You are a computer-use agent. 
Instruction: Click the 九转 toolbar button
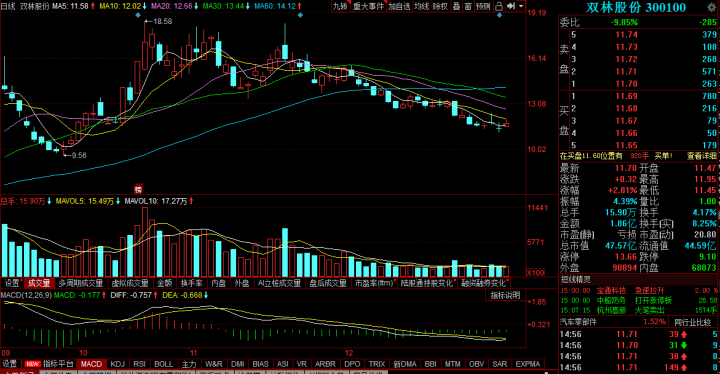click(340, 6)
